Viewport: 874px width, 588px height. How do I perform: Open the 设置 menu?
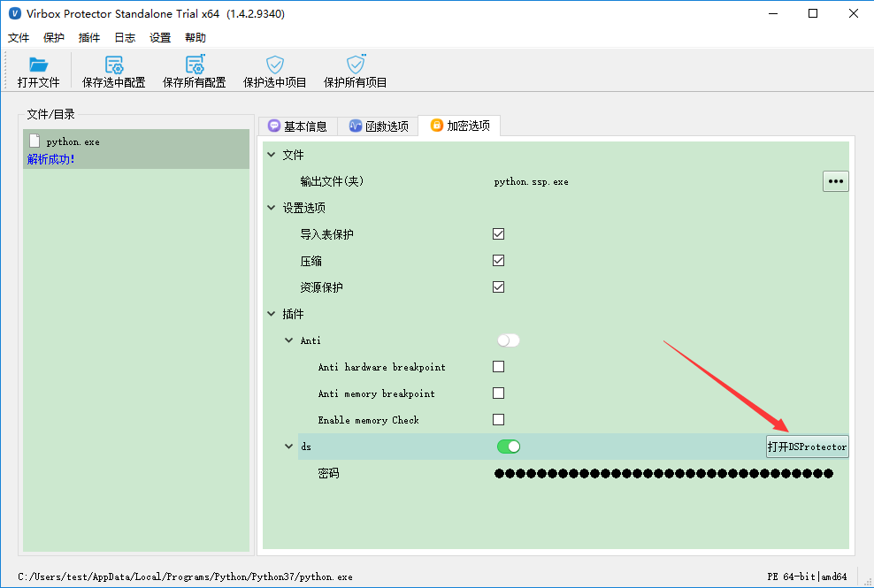[x=160, y=37]
